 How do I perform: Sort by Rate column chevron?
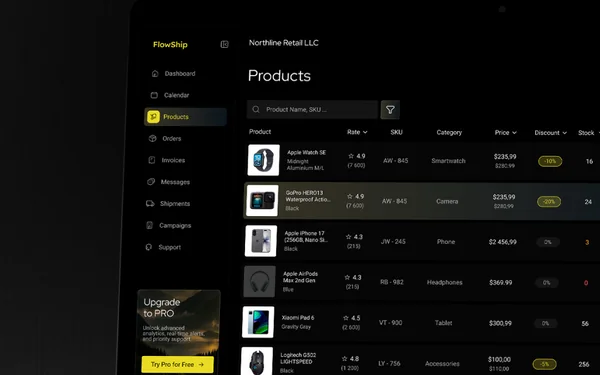click(365, 132)
